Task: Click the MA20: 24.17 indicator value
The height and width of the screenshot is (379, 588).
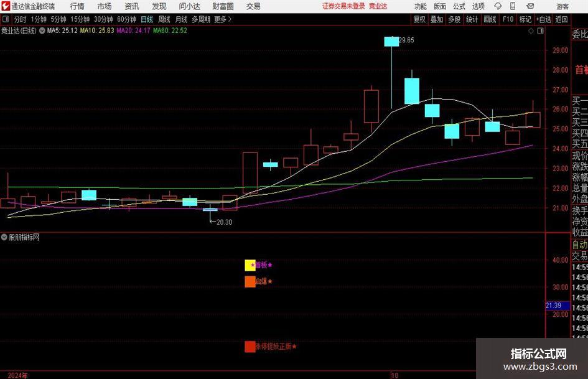Action: 133,30
